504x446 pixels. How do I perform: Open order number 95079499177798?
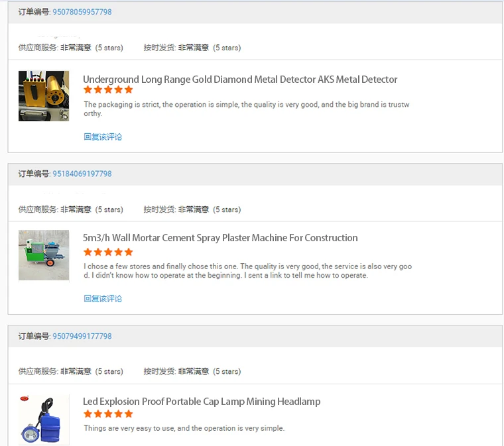click(82, 336)
